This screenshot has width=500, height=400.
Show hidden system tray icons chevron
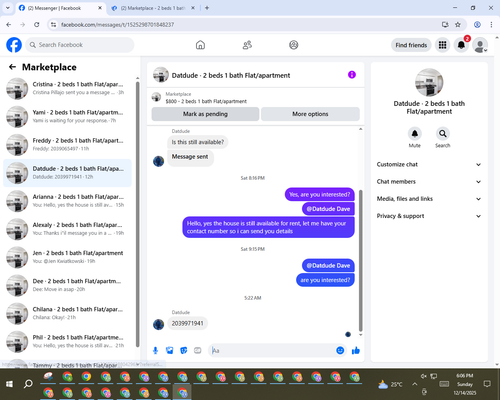click(x=414, y=384)
